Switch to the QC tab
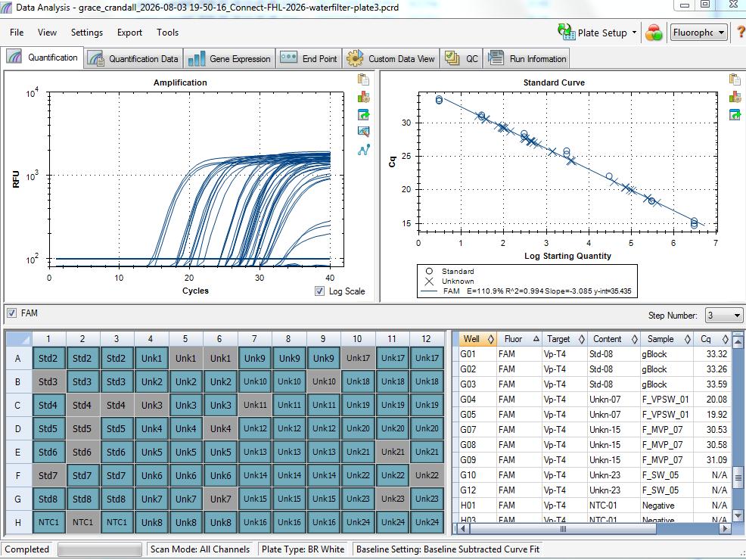 pos(462,58)
